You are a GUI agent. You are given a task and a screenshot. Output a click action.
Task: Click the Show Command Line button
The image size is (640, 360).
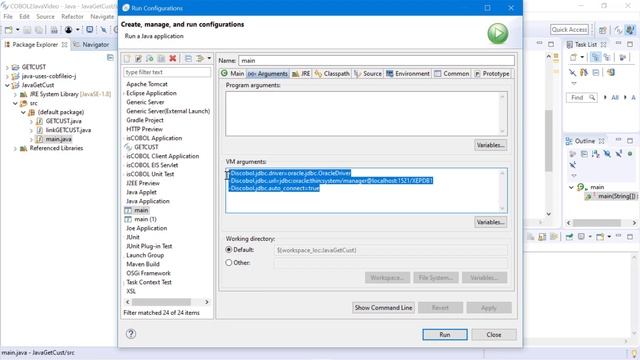point(383,307)
